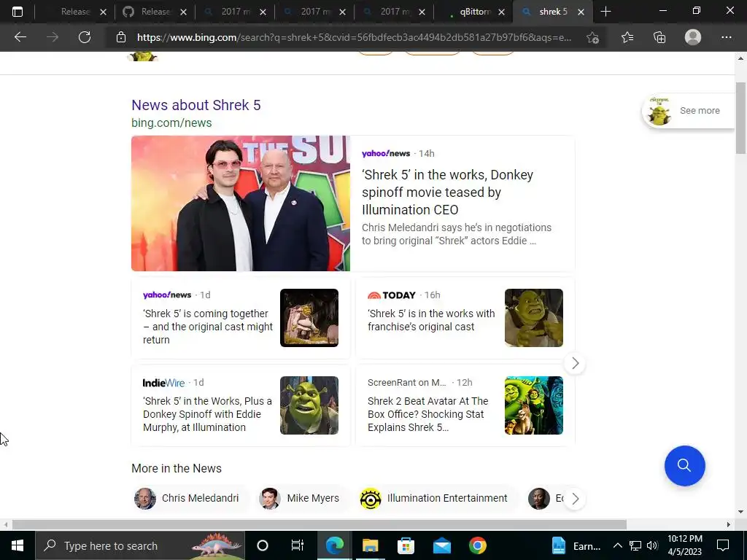Open Settings and more ellipsis menu
Image resolution: width=747 pixels, height=560 pixels.
(x=726, y=37)
